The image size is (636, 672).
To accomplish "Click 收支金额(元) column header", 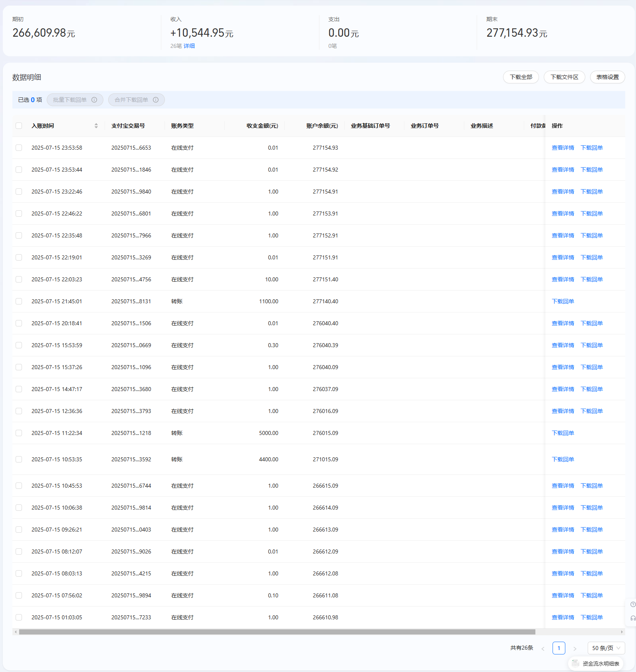I will pos(262,126).
